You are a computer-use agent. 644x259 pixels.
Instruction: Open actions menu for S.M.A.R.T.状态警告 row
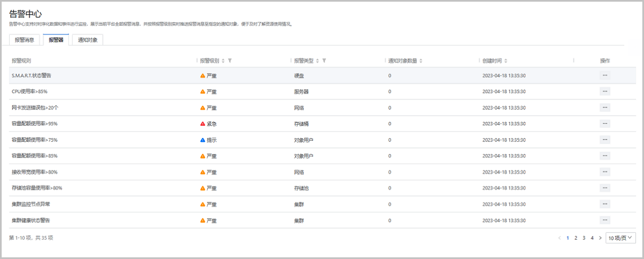coord(605,75)
